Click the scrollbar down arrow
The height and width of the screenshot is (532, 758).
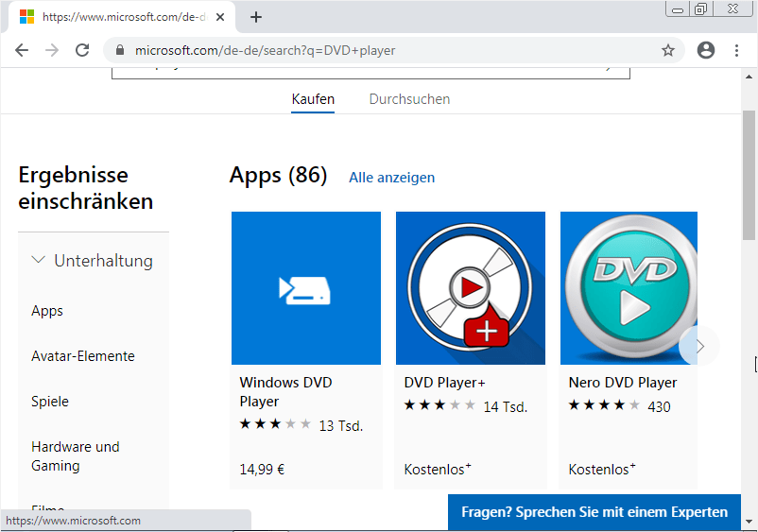point(749,522)
